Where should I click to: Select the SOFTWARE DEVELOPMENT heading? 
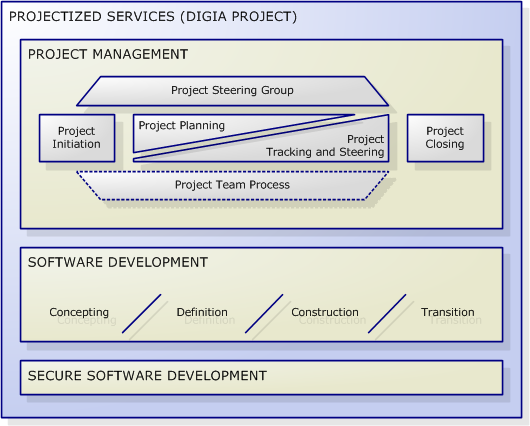(118, 262)
